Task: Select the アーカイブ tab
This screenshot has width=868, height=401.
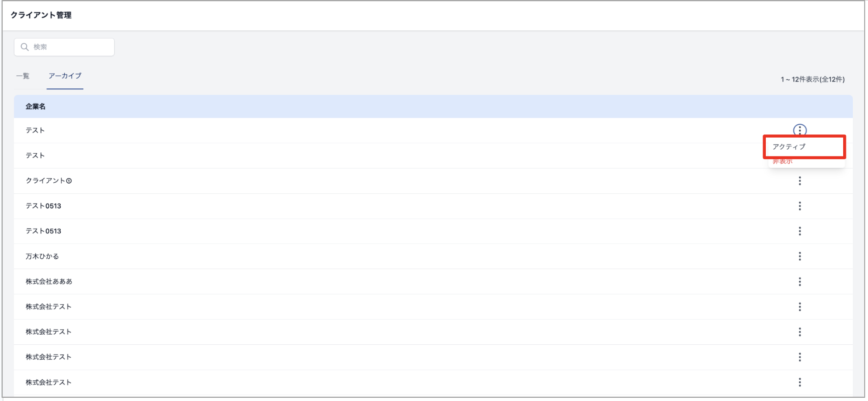Action: tap(65, 76)
